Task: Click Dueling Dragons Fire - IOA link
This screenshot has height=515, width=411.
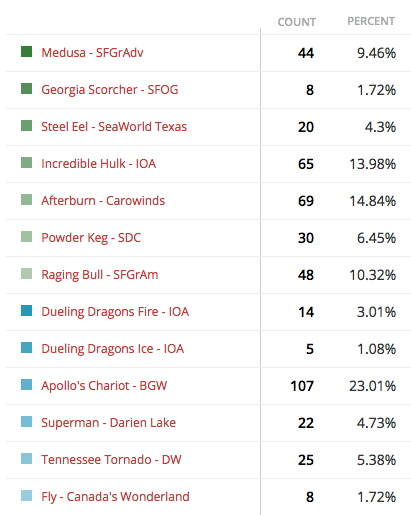Action: pos(115,312)
